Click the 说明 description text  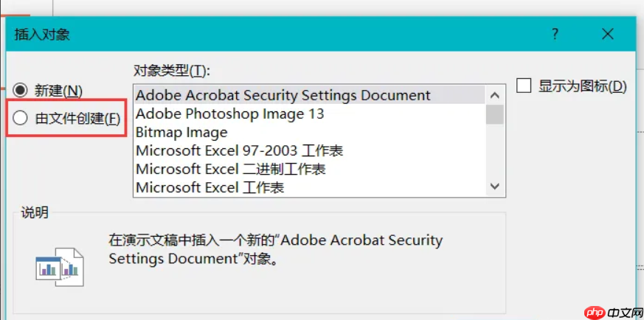275,249
